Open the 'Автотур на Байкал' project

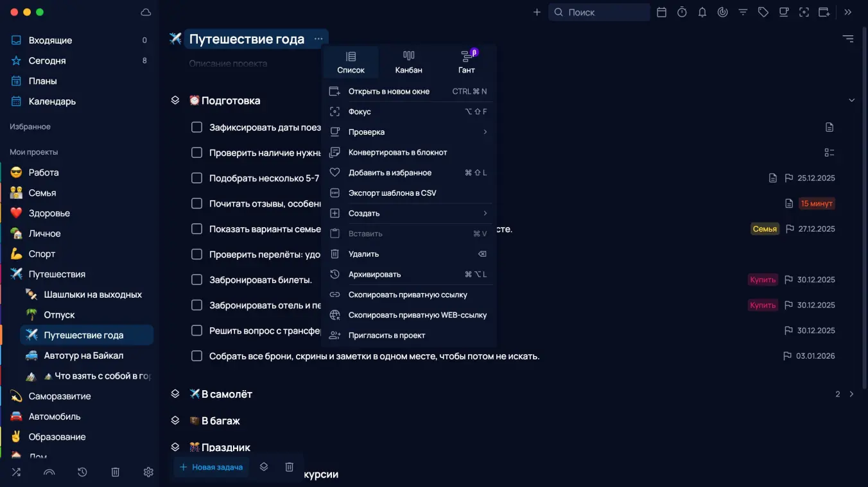coord(83,355)
